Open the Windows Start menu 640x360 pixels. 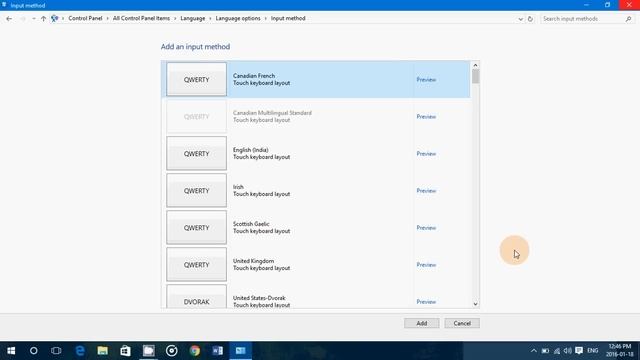[11, 351]
